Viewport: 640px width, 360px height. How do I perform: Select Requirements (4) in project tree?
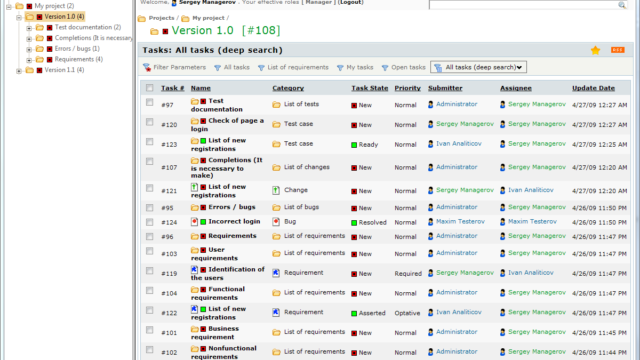[x=79, y=59]
